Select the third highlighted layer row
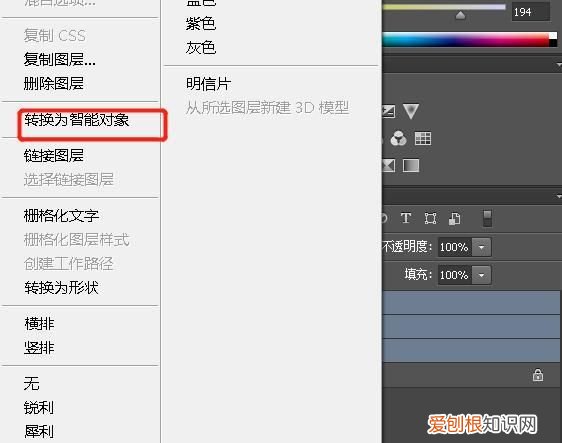Screen dimensions: 562x443 pos(471,351)
